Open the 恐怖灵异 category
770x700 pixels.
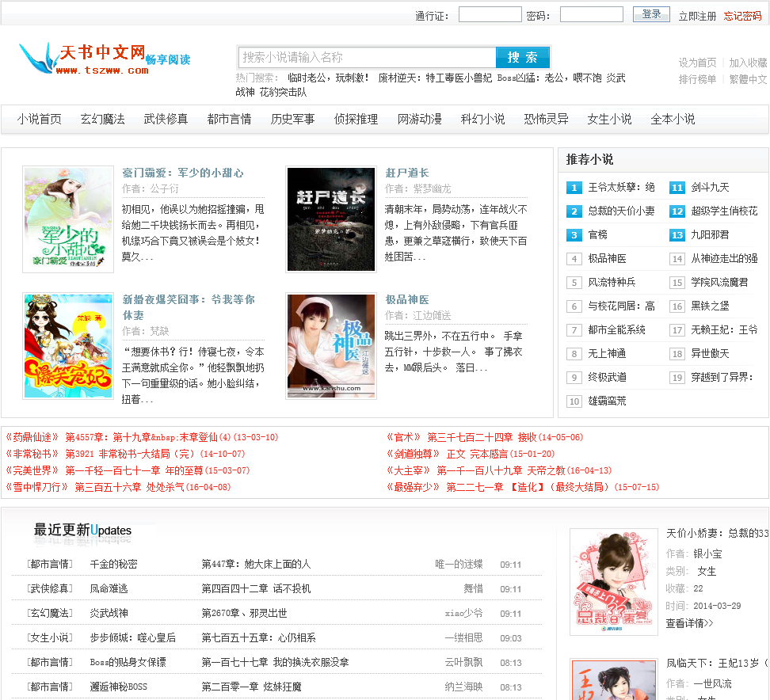coord(546,120)
